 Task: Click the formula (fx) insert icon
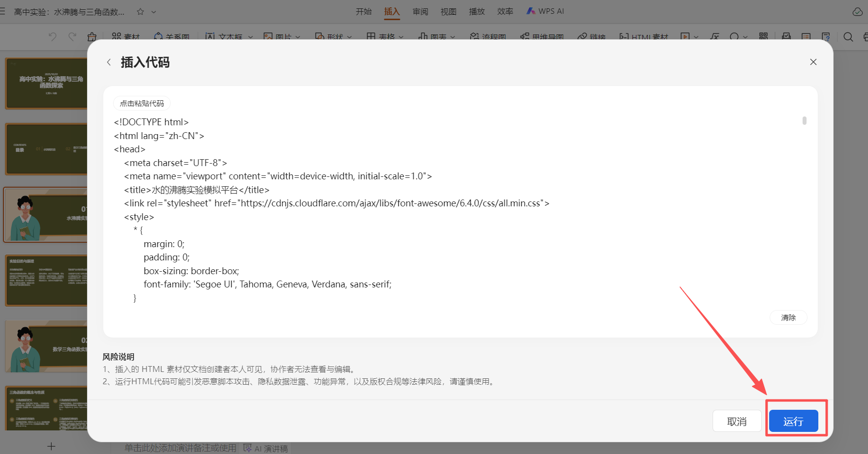[715, 37]
